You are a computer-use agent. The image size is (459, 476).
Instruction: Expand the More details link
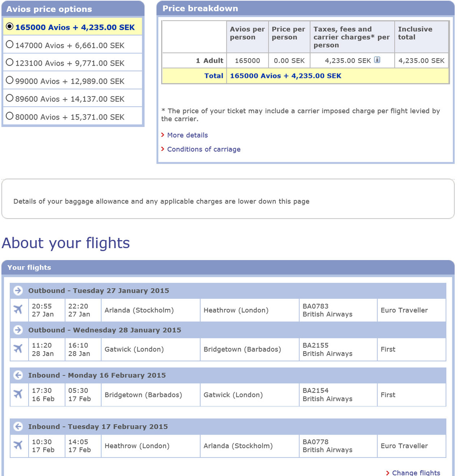pyautogui.click(x=187, y=135)
